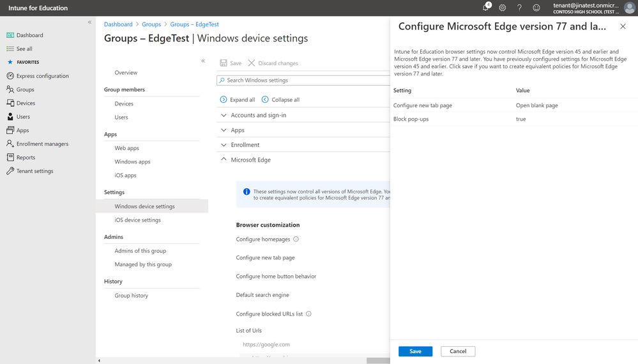Close the Configure Microsoft Edge panel
638x364 pixels.
[623, 26]
